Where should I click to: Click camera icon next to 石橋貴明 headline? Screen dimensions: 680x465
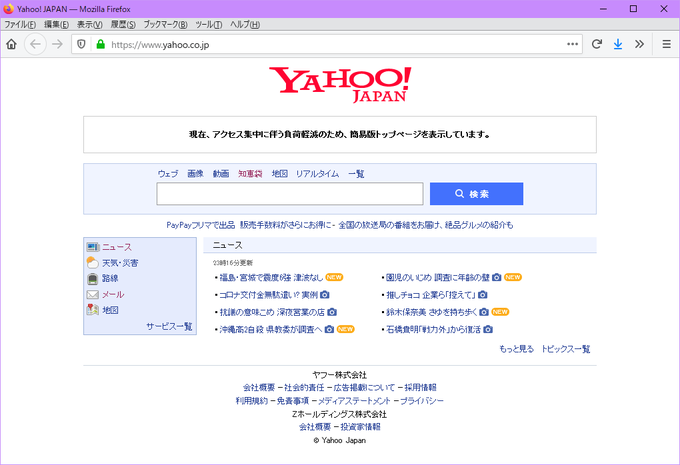coord(488,330)
